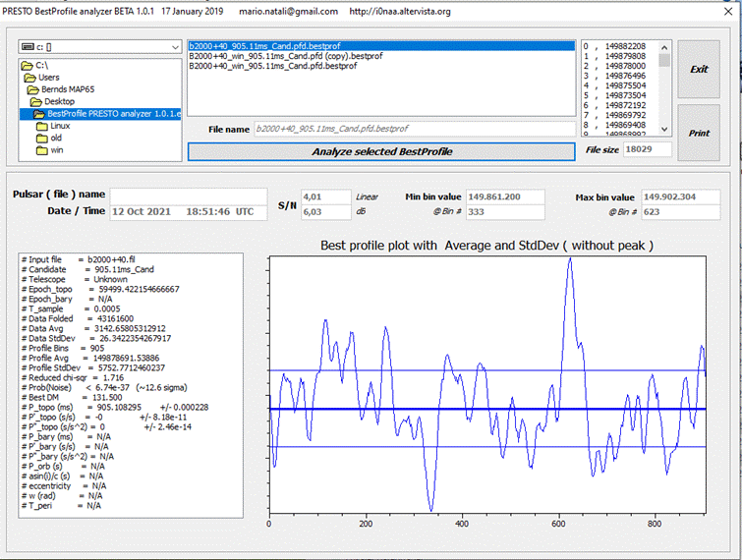Viewport: 742px width, 560px height.
Task: Click the highest peak in profile plot
Action: coord(571,260)
